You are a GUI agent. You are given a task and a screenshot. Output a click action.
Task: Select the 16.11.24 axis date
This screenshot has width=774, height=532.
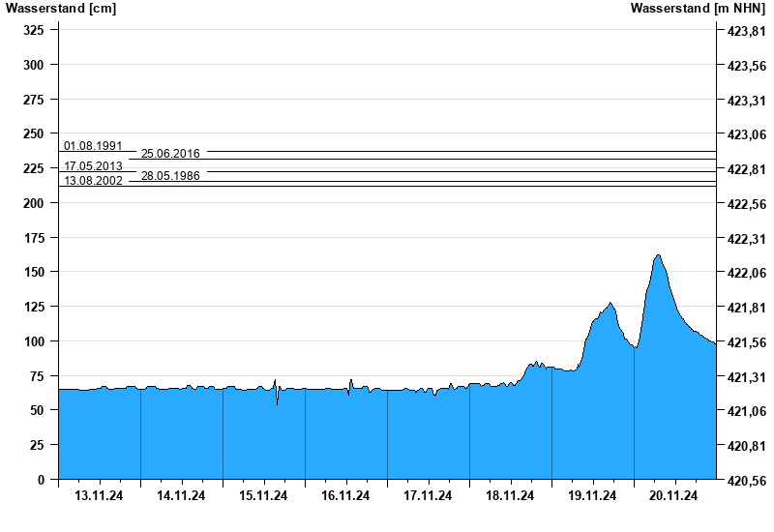(345, 495)
